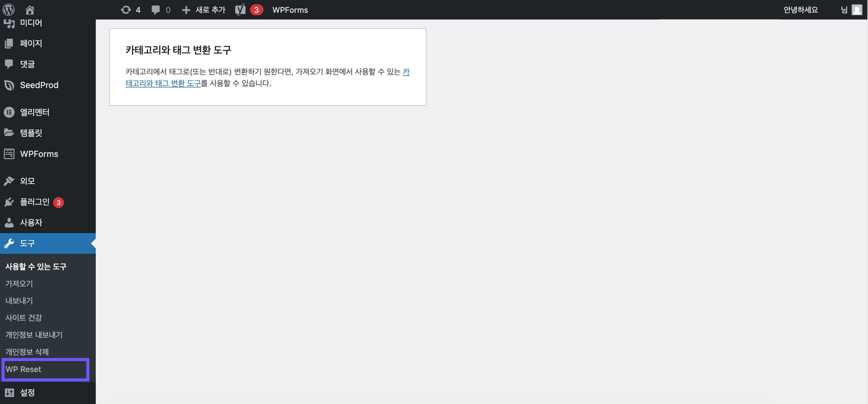Open 템플릿 folder menu item

pos(31,133)
